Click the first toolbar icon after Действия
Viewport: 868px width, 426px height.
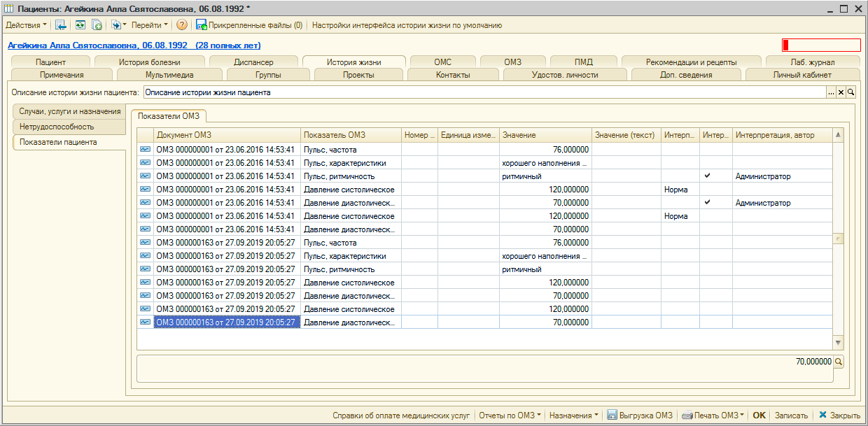pos(61,25)
